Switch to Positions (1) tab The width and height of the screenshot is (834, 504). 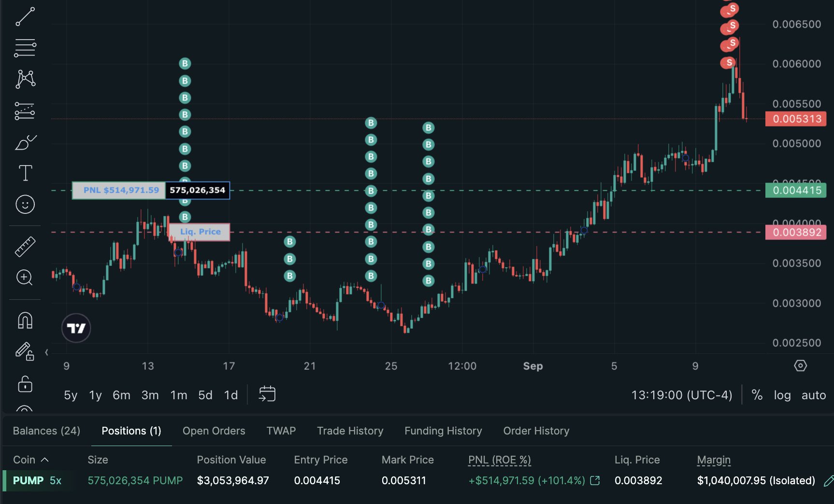click(x=131, y=431)
